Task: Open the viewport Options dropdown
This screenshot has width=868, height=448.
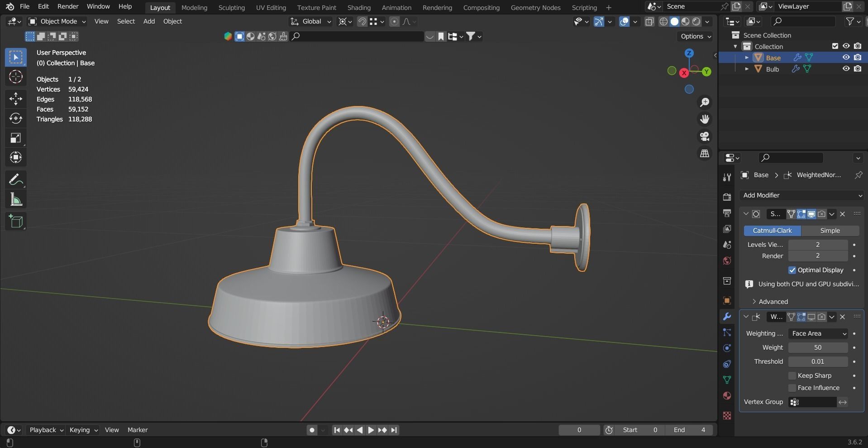Action: tap(696, 36)
